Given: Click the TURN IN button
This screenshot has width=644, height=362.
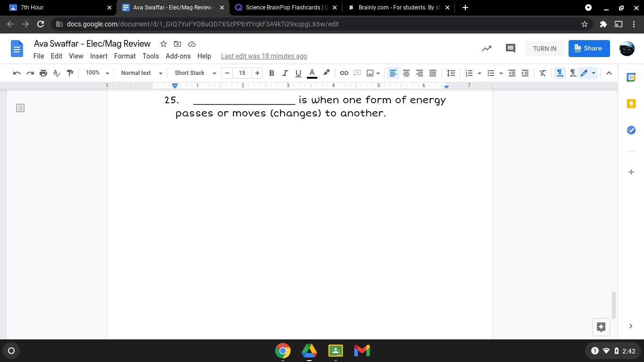Looking at the screenshot, I should [545, 49].
